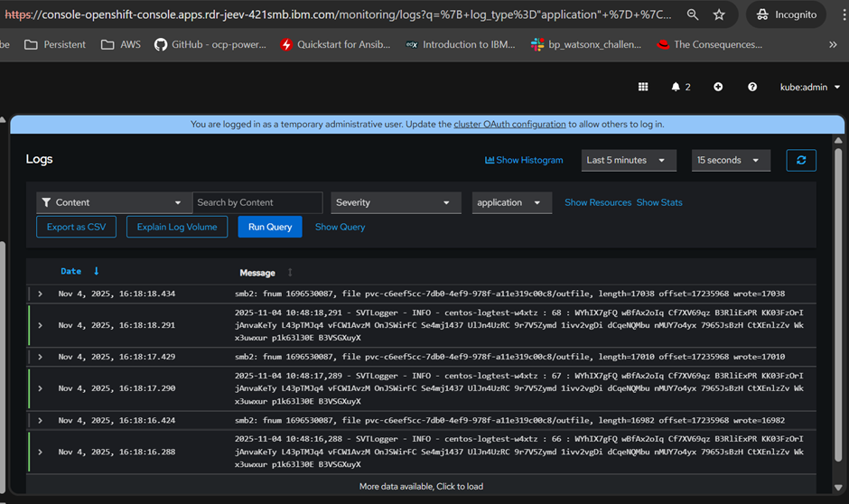Click the refresh logs icon button

click(x=801, y=160)
